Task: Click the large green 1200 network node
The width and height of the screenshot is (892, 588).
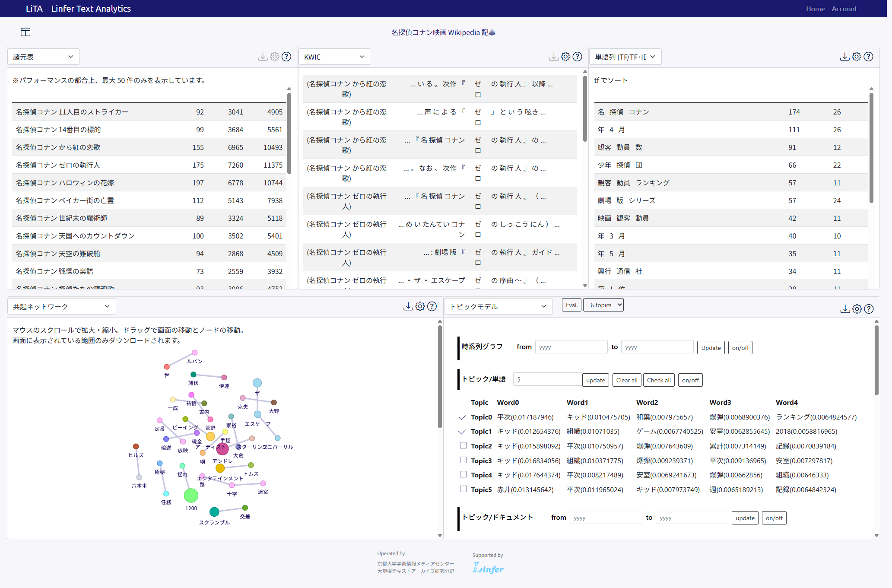Action: pyautogui.click(x=191, y=496)
